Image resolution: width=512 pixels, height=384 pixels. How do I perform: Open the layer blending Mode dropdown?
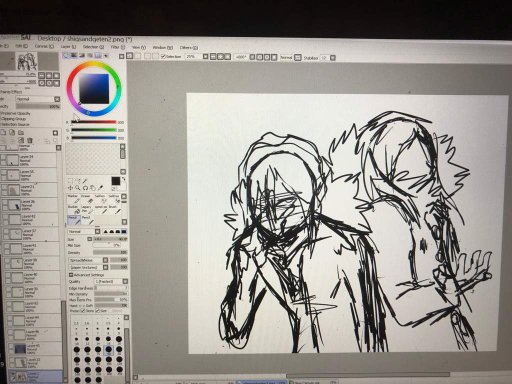click(x=38, y=99)
